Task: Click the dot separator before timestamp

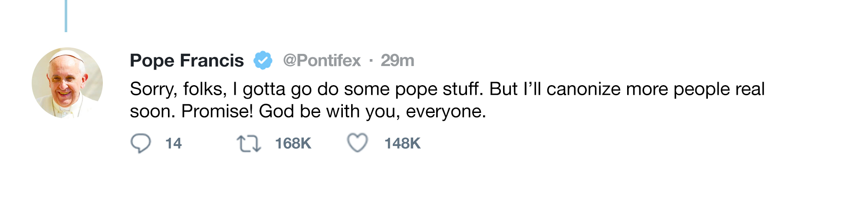Action: tap(371, 60)
